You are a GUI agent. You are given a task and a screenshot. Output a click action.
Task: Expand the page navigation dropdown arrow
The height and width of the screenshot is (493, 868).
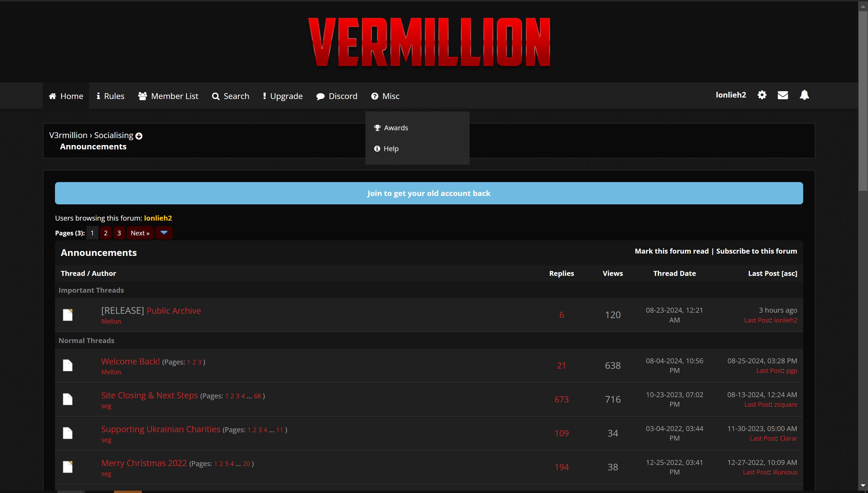pos(165,232)
